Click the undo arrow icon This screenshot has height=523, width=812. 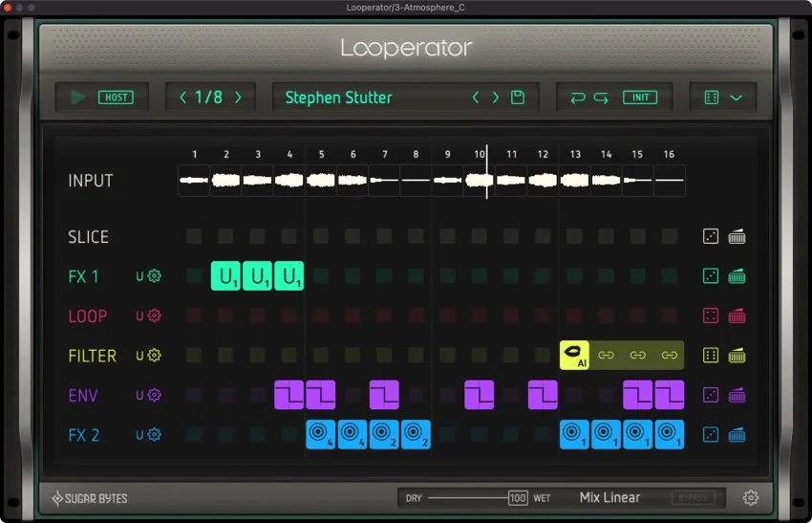click(x=578, y=98)
